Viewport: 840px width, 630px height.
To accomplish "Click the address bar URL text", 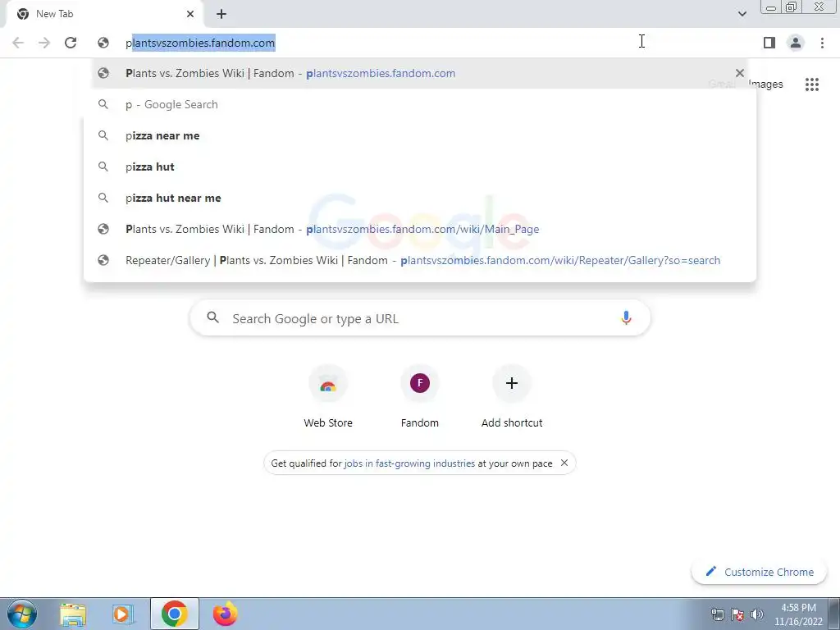I will 200,43.
